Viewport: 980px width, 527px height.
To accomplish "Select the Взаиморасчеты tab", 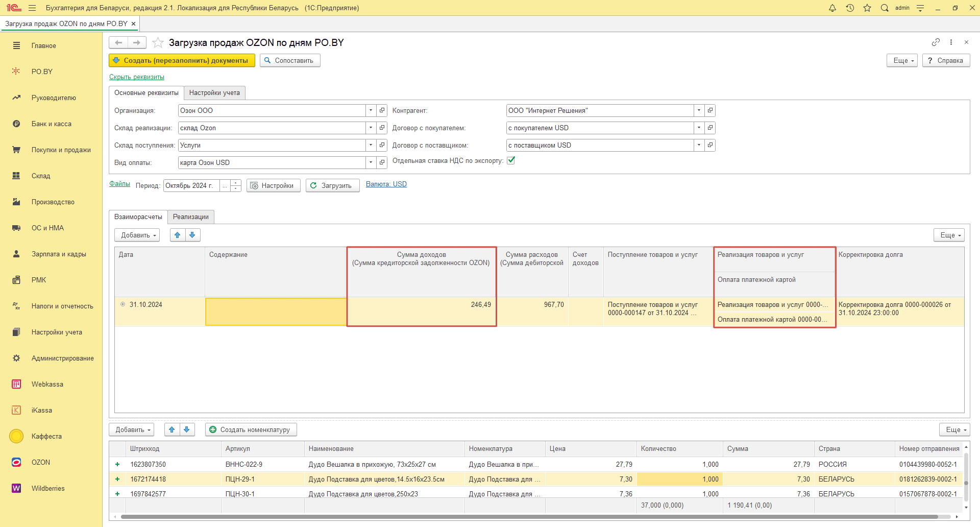I will pyautogui.click(x=138, y=217).
